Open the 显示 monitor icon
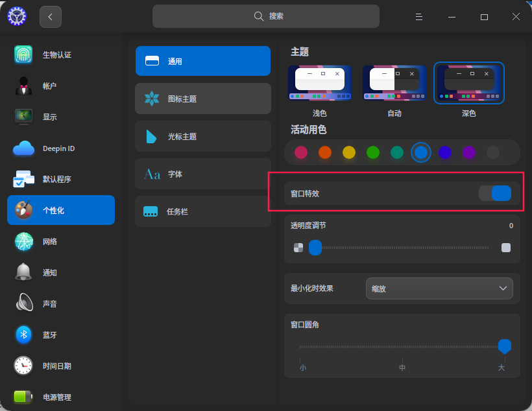This screenshot has width=532, height=411. 23,117
